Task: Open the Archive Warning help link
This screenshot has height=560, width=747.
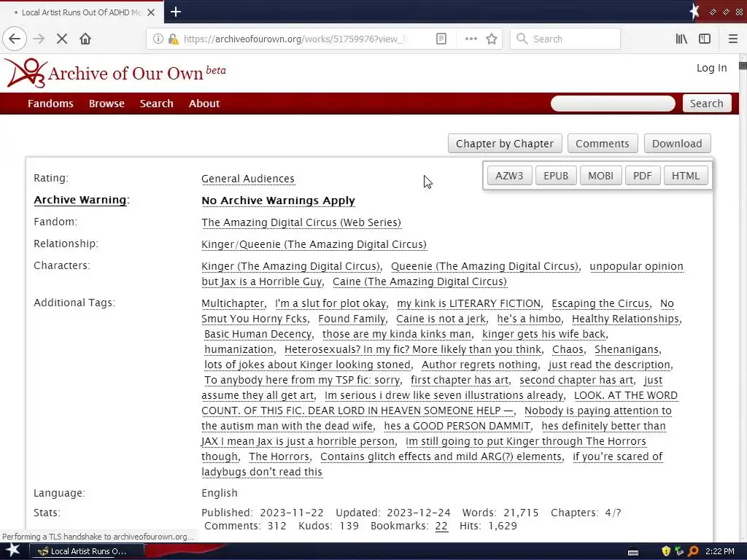Action: 80,200
